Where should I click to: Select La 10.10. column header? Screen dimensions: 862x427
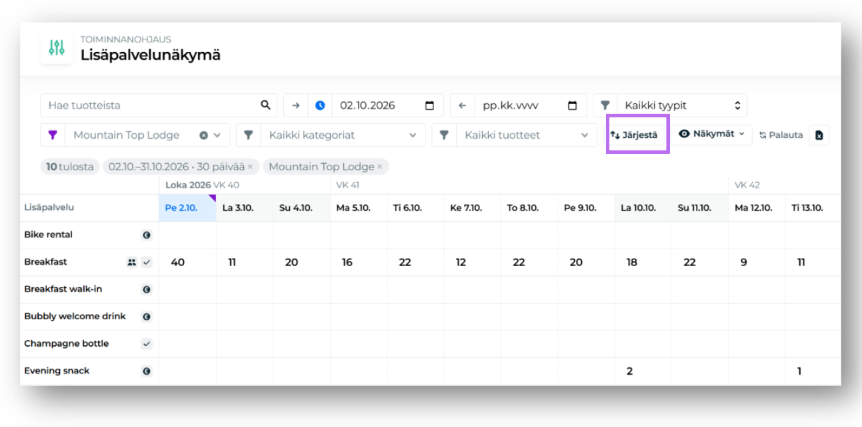643,208
